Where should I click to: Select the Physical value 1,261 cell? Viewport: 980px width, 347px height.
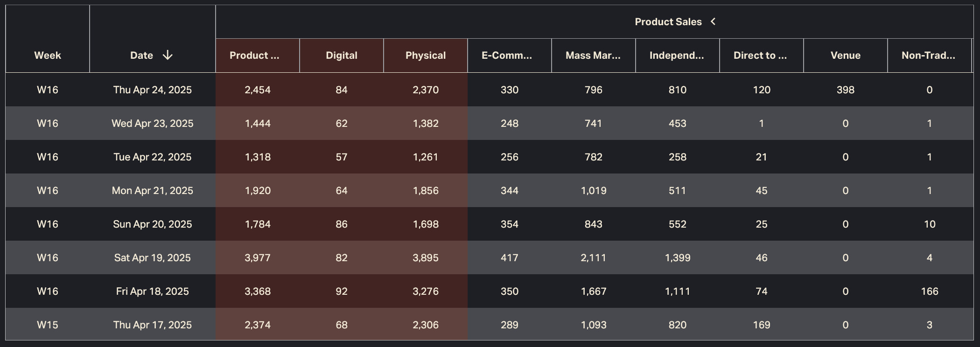point(425,157)
